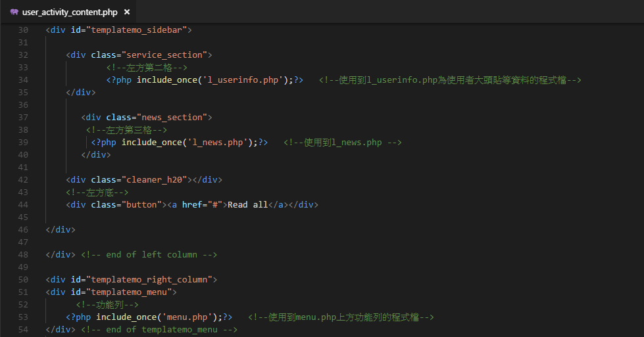Click the end of left column comment
This screenshot has height=337, width=644.
(149, 255)
